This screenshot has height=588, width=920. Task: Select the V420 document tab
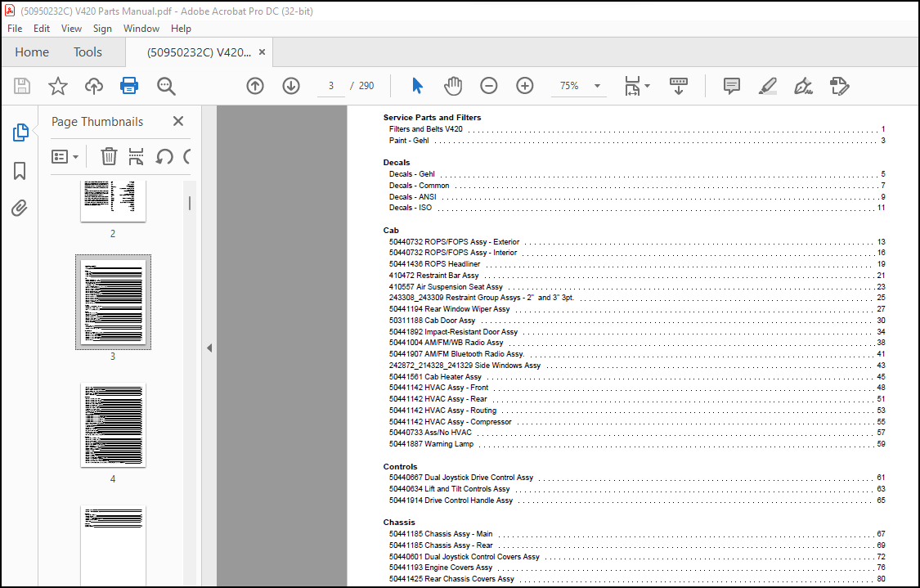(x=199, y=52)
